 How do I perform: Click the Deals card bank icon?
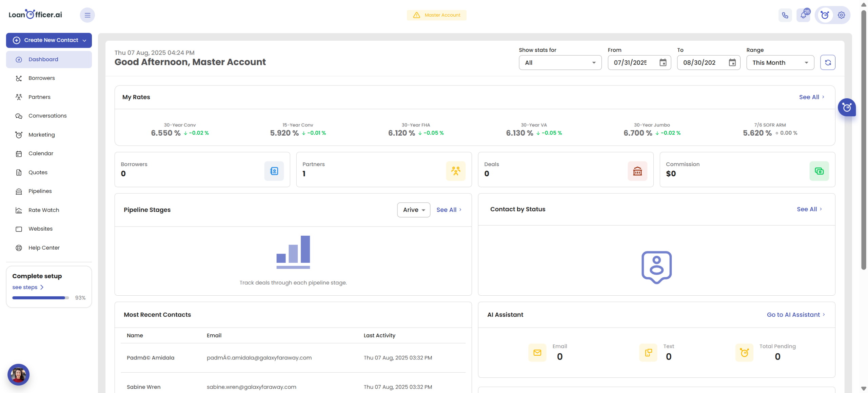point(637,171)
